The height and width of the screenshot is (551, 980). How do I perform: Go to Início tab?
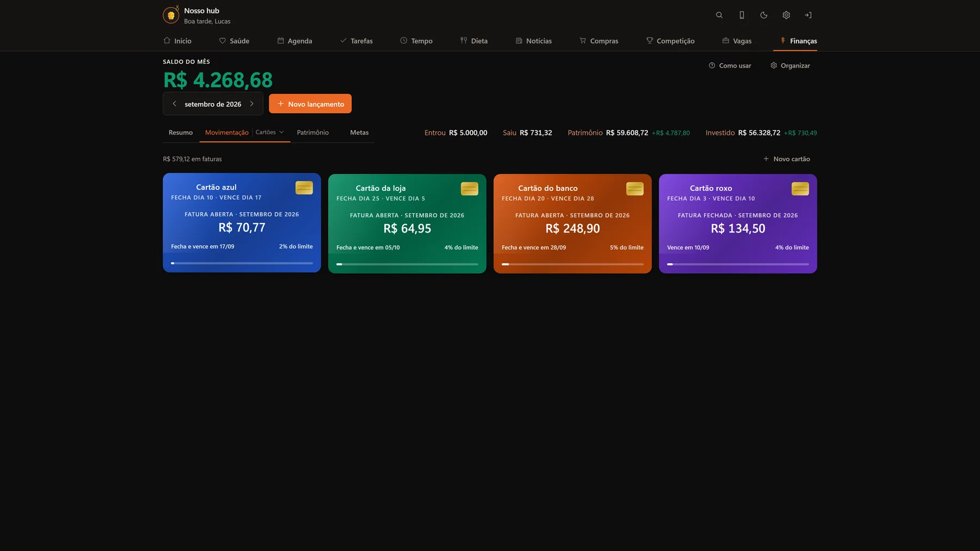[177, 41]
